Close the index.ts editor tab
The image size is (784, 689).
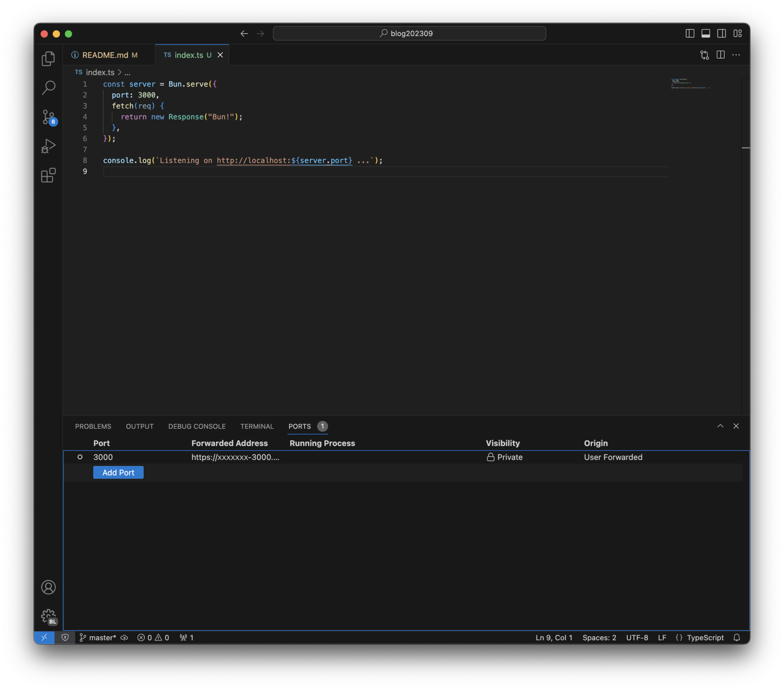click(220, 55)
